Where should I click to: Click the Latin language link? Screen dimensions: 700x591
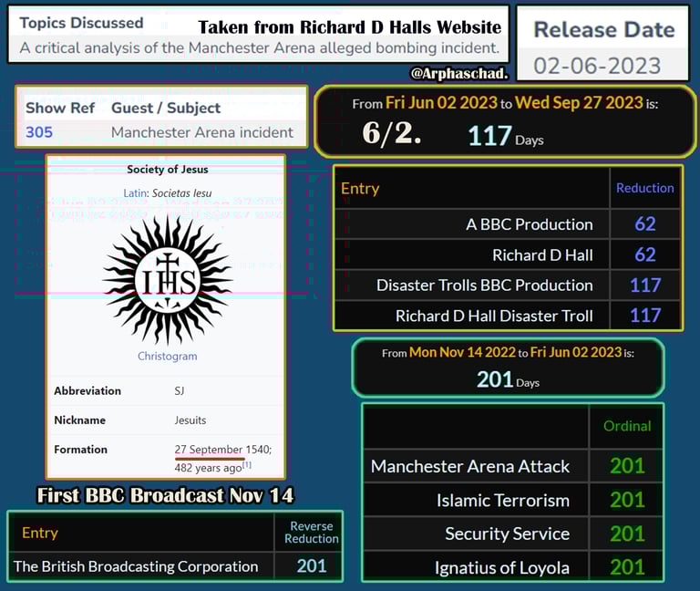(135, 193)
